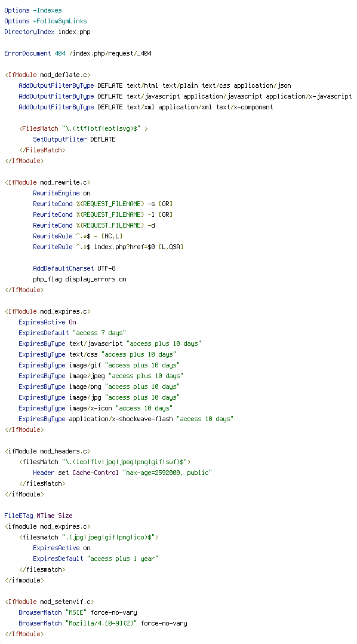Click the RewriteCond line with -l [OR]
The image size is (357, 644).
pyautogui.click(x=103, y=214)
